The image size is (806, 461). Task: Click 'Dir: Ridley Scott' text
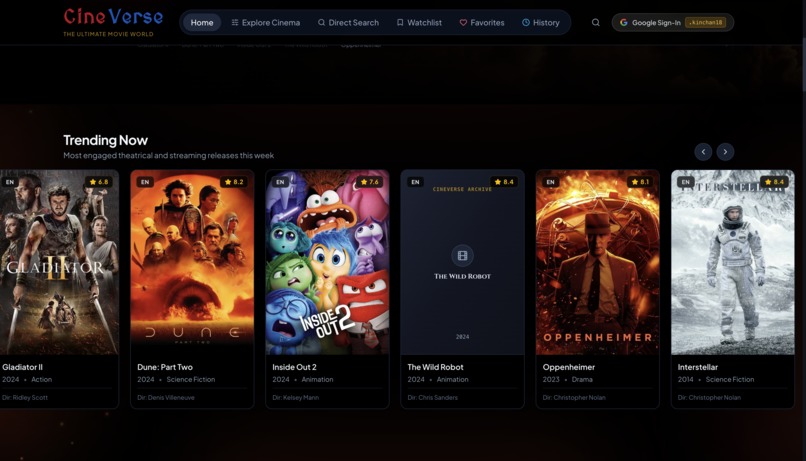25,397
